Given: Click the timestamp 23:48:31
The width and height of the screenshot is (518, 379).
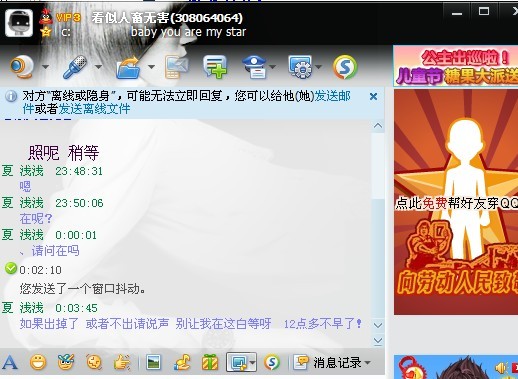Looking at the screenshot, I should point(79,171).
